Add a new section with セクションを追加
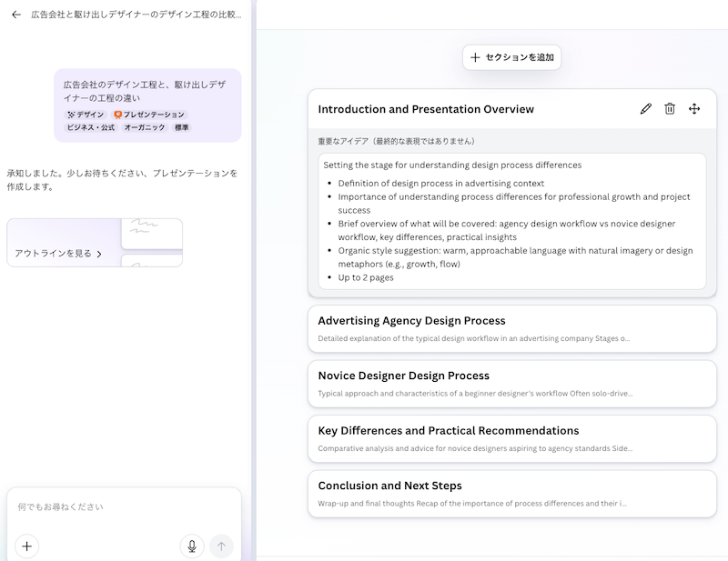 511,57
